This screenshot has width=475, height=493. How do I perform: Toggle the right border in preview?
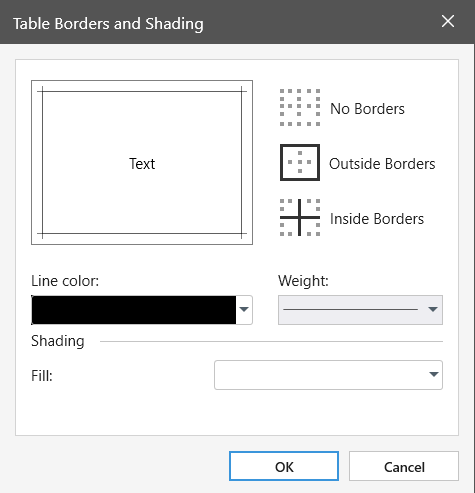point(242,162)
